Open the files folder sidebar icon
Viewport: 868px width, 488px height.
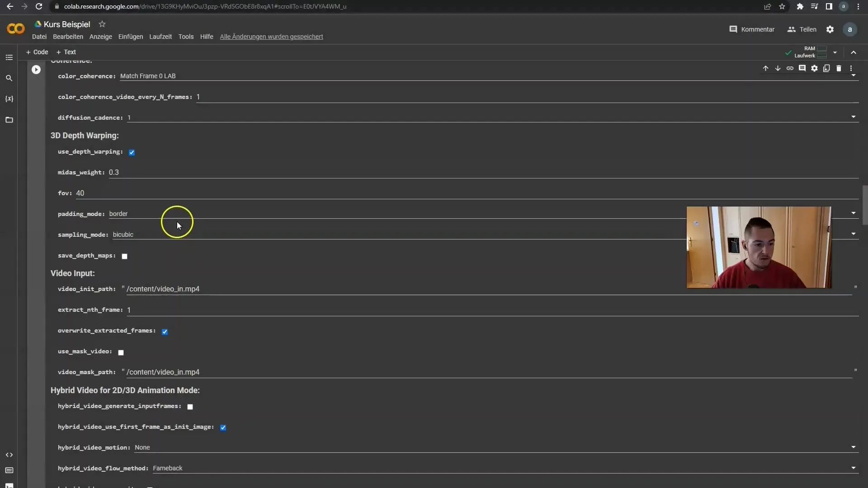click(x=9, y=120)
